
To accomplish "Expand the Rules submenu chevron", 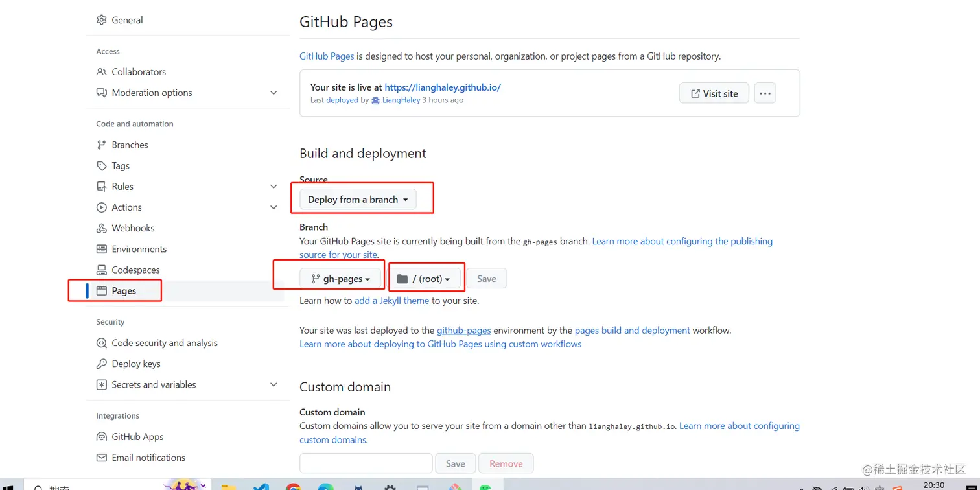I will [x=274, y=187].
